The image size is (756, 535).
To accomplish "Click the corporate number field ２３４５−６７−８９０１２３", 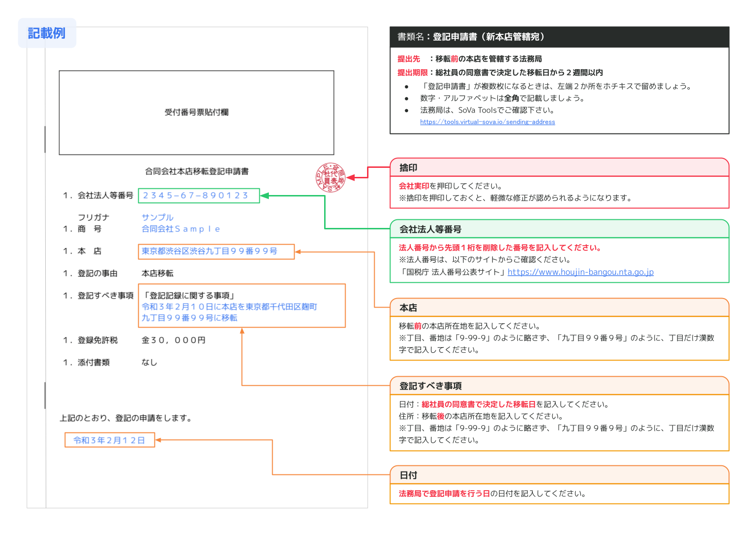I will [199, 195].
